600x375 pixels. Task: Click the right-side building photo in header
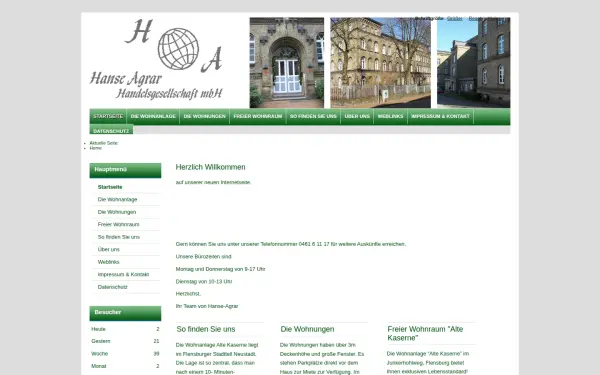473,63
